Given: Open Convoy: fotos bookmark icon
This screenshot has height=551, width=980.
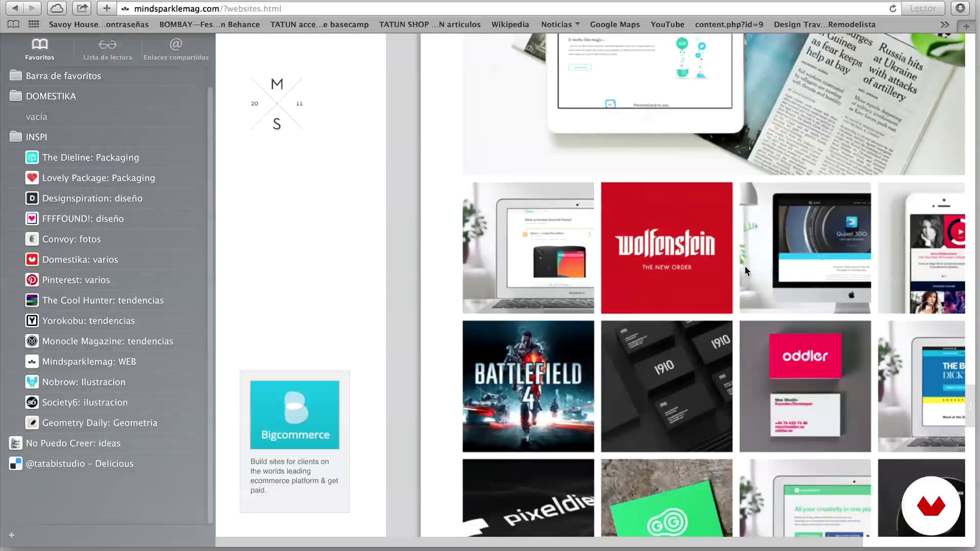Looking at the screenshot, I should [32, 239].
